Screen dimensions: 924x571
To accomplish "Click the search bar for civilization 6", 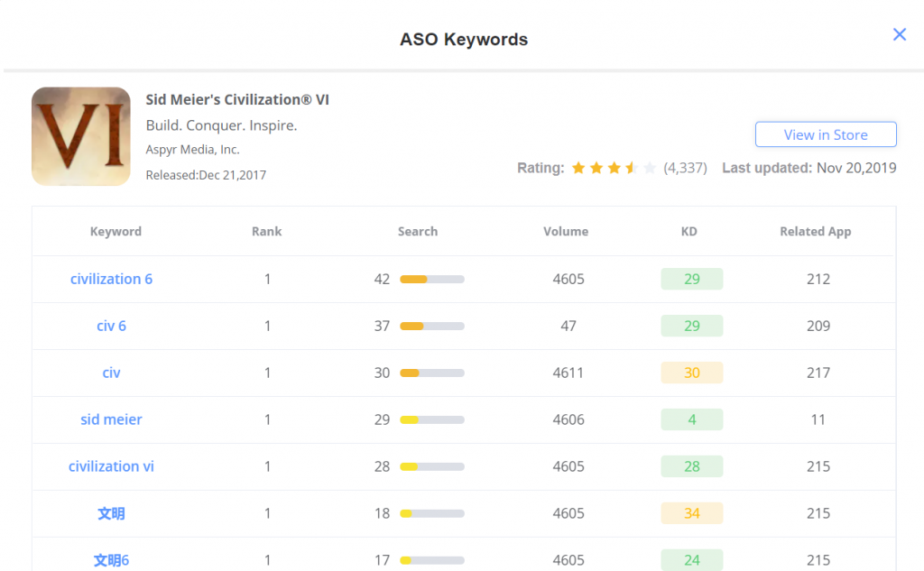I will point(431,280).
